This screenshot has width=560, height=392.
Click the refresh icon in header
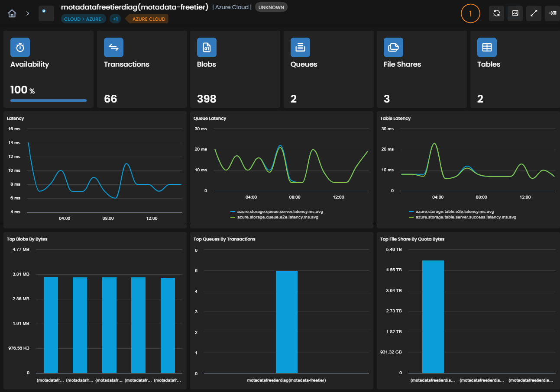[x=496, y=13]
